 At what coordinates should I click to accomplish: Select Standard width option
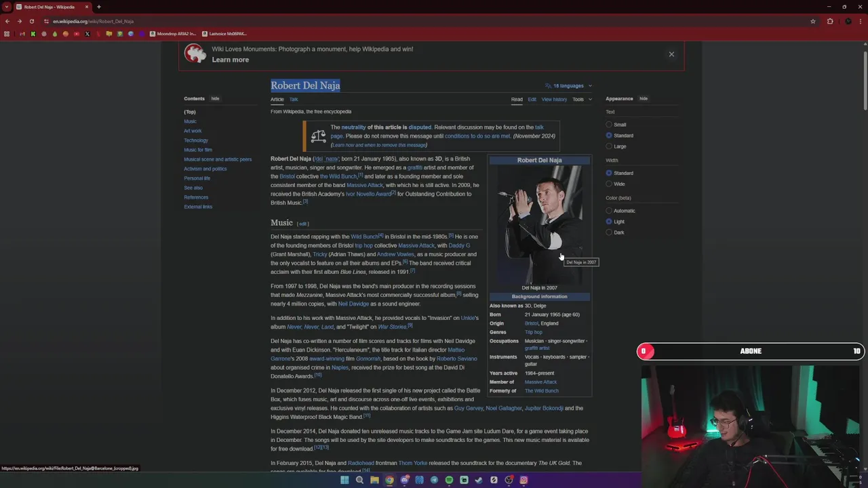click(x=609, y=173)
